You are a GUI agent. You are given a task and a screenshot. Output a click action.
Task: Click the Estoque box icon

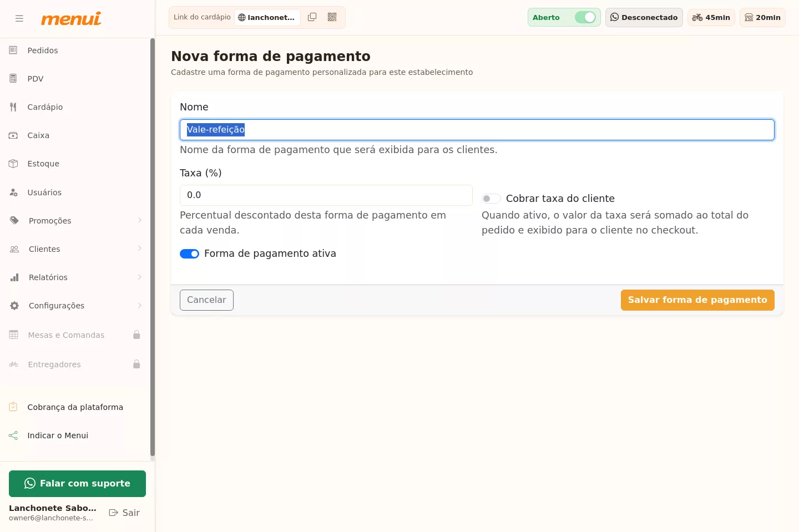[x=13, y=164]
